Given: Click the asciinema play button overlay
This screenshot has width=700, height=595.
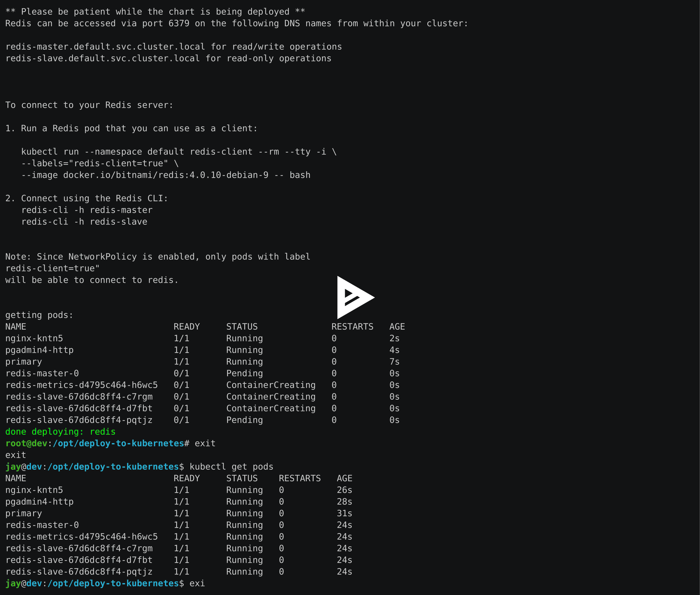Looking at the screenshot, I should tap(355, 297).
